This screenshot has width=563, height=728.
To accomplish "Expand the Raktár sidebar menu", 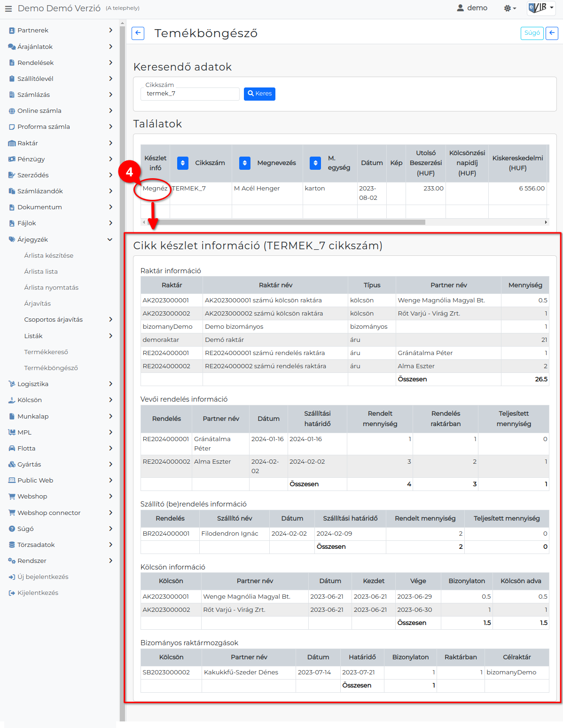I will point(61,143).
